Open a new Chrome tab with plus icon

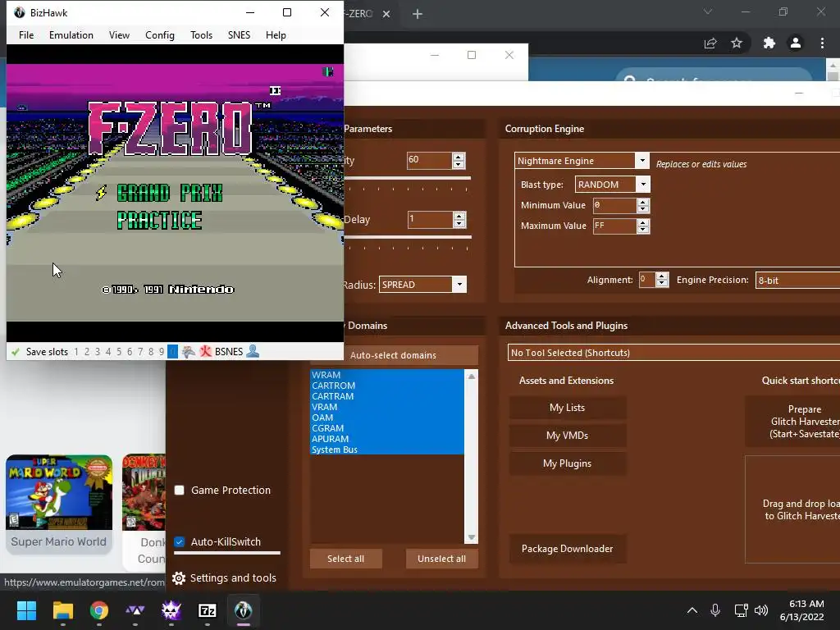click(418, 14)
